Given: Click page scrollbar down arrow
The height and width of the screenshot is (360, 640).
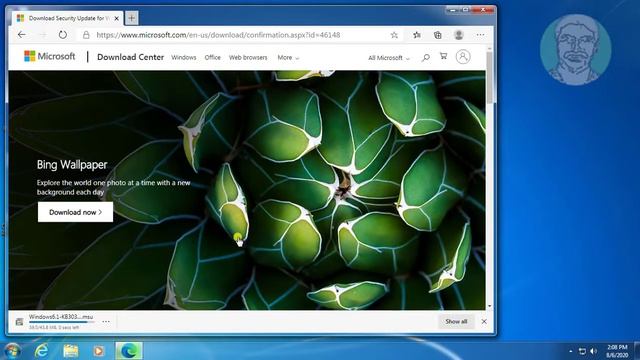Looking at the screenshot, I should (x=489, y=306).
